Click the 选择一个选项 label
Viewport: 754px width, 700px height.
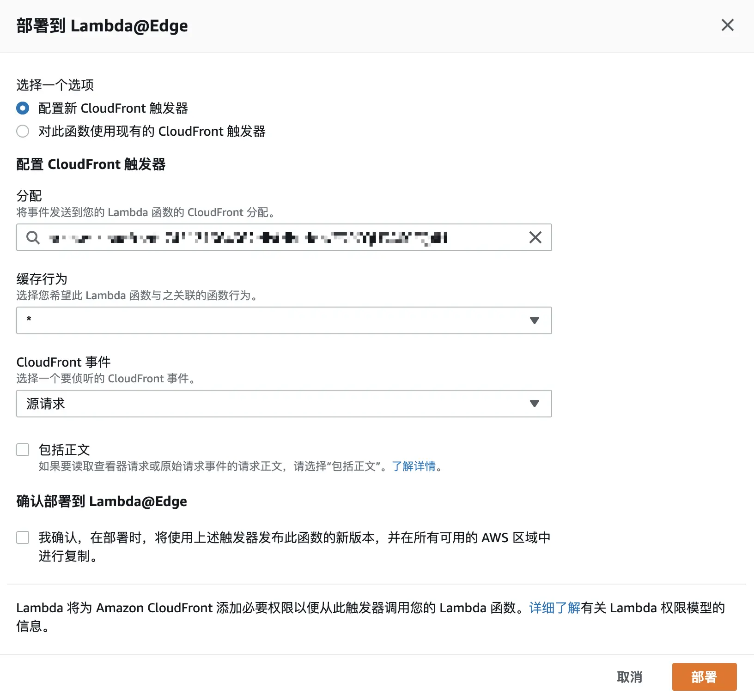55,85
